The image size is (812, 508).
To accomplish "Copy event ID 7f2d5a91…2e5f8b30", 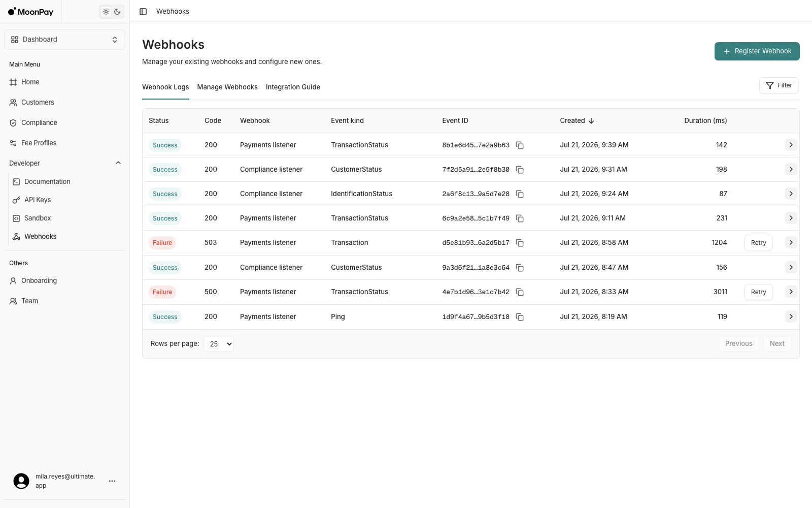I will click(x=520, y=170).
